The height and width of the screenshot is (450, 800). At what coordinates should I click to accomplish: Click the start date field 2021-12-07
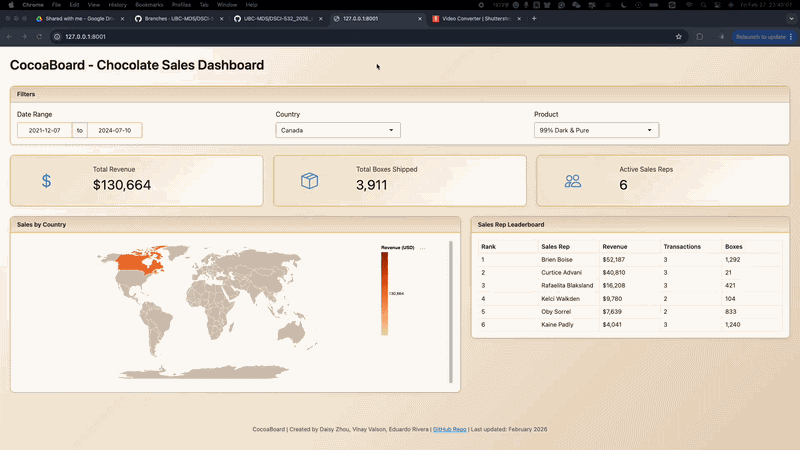pos(44,130)
